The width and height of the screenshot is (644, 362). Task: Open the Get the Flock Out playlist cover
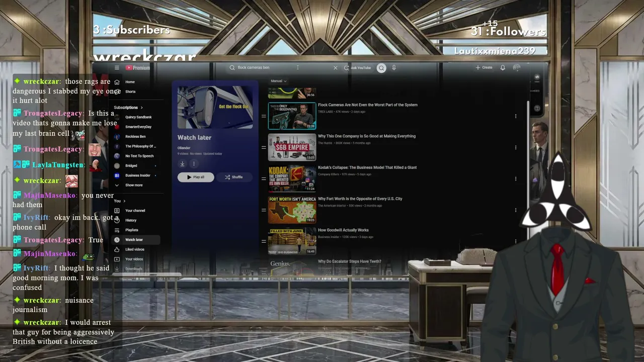[215, 107]
